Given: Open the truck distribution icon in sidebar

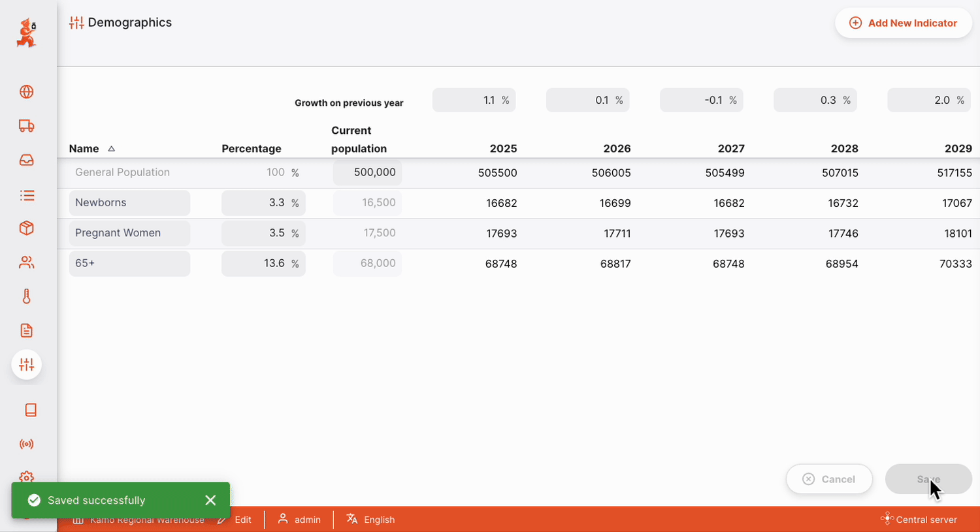Looking at the screenshot, I should click(26, 126).
